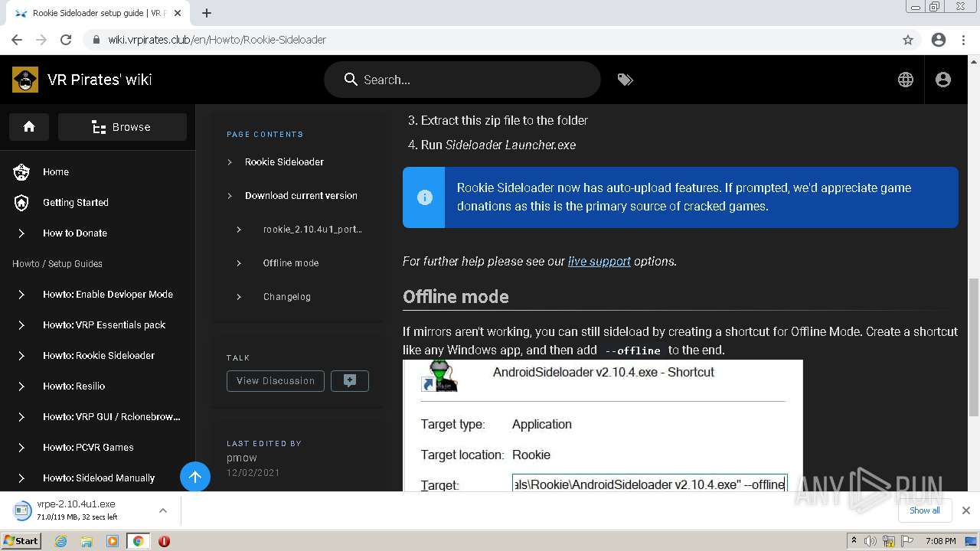This screenshot has height=551, width=980.
Task: Click the scroll-to-top arrow button
Action: coord(195,478)
